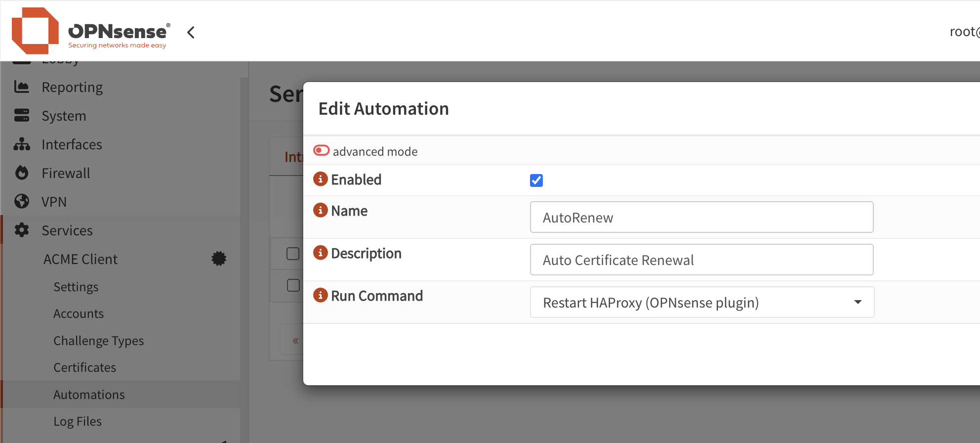Image resolution: width=980 pixels, height=443 pixels.
Task: Select the first row checkbox in table
Action: click(293, 254)
